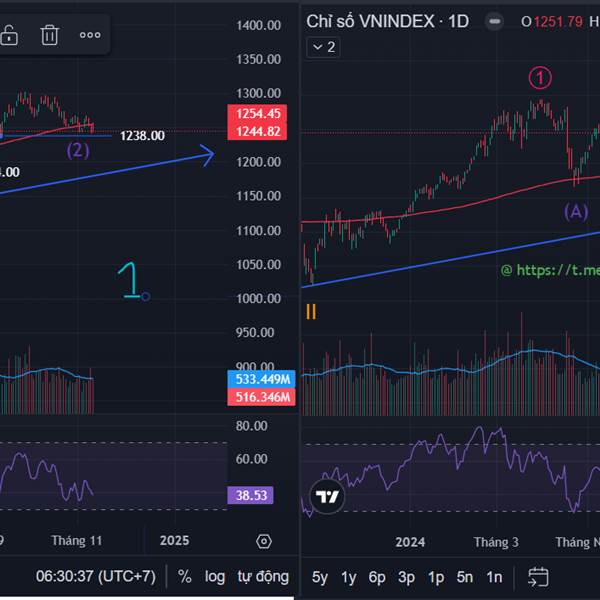
Task: Toggle log scale mode
Action: tap(214, 577)
